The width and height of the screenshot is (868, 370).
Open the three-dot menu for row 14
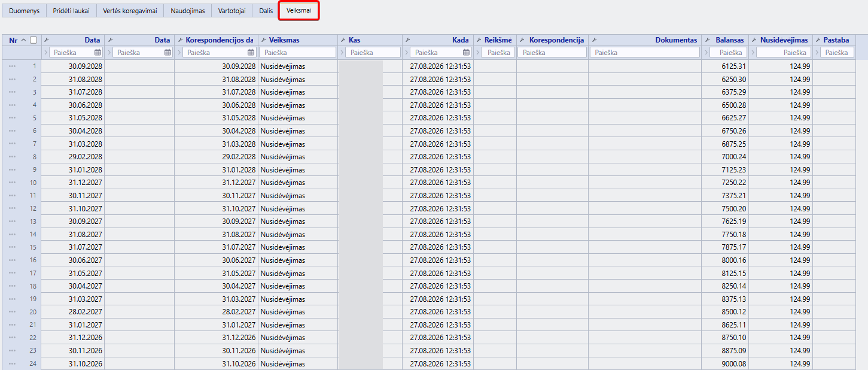[12, 235]
